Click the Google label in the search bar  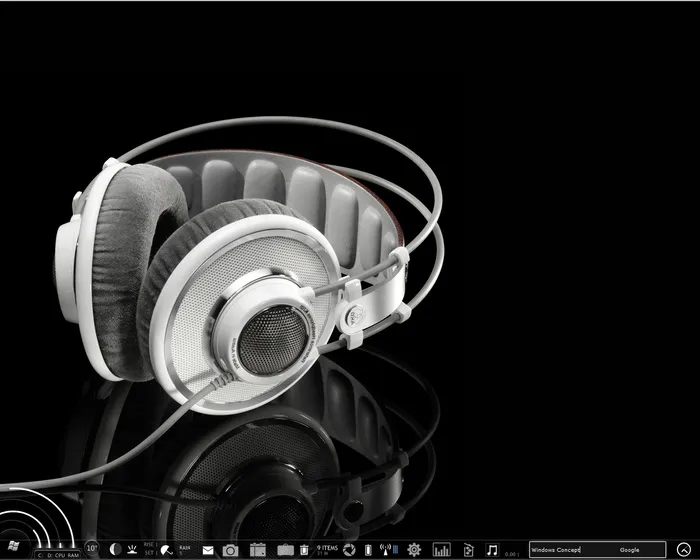tap(630, 550)
